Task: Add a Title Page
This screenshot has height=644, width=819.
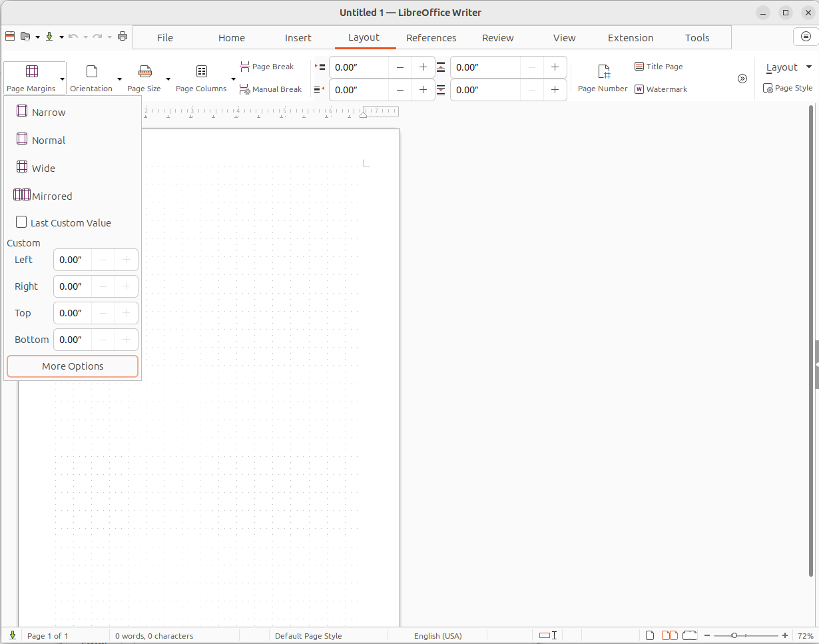Action: pyautogui.click(x=659, y=67)
